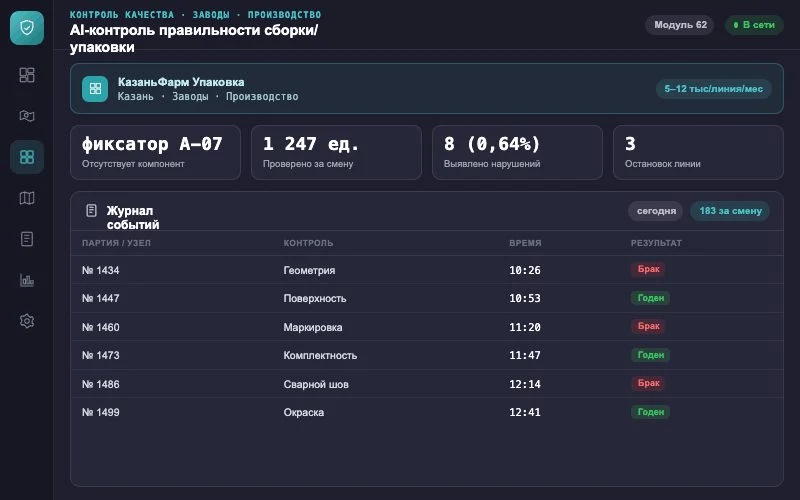Select batch № 1434
800x500 pixels.
101,270
